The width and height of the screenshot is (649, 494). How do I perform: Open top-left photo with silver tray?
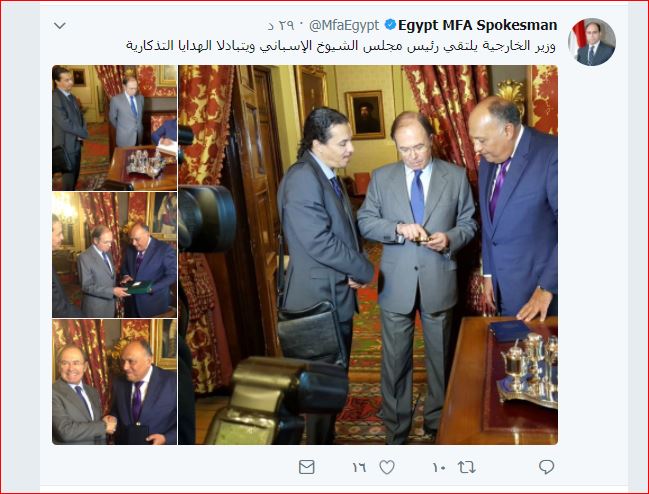point(115,128)
